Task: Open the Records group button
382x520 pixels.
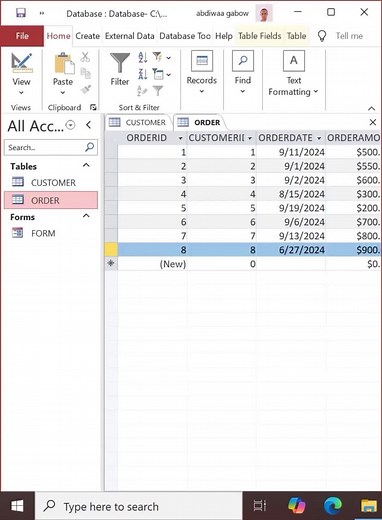Action: point(202,72)
